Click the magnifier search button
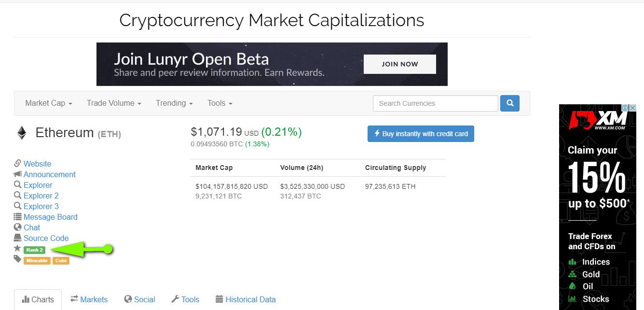 click(x=510, y=103)
